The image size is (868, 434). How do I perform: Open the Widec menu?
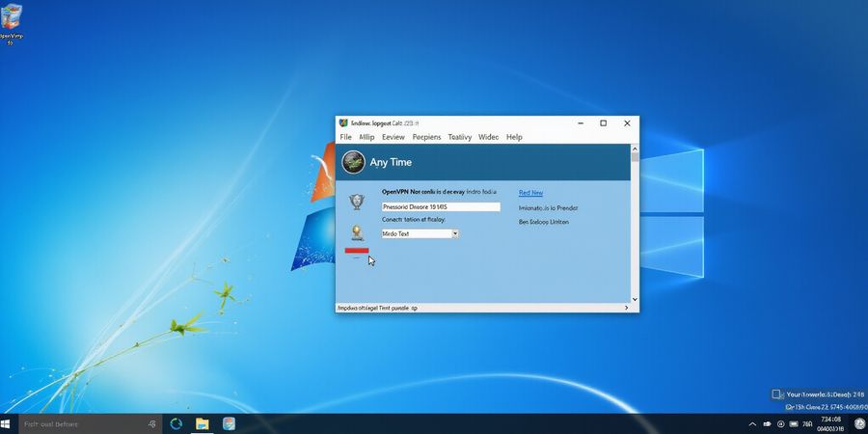(x=488, y=137)
